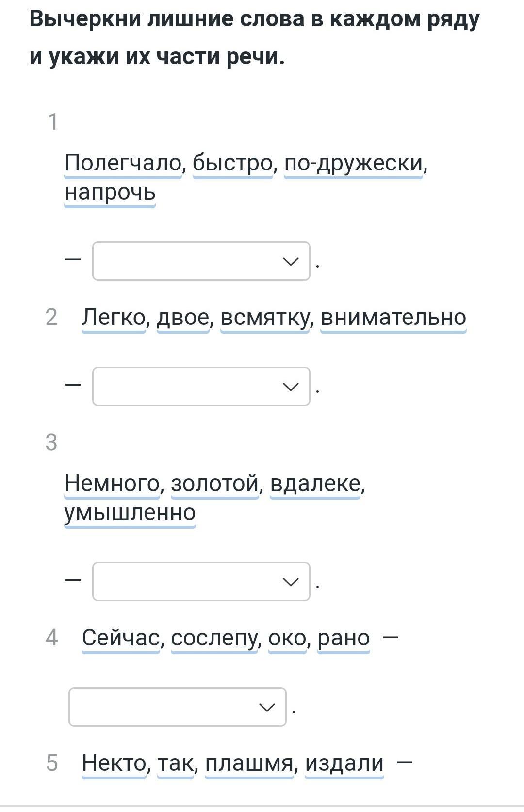Open the part-of-speech dropdown for row 1
The image size is (524, 812).
[x=201, y=261]
